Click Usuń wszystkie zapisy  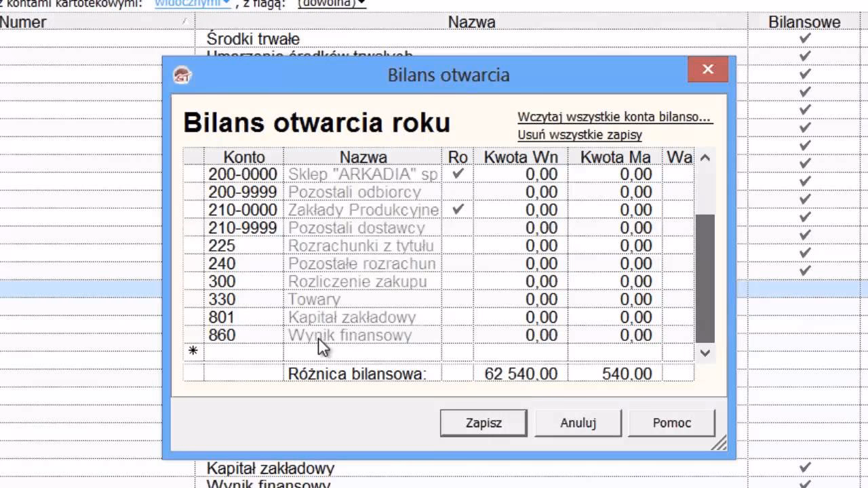(579, 135)
